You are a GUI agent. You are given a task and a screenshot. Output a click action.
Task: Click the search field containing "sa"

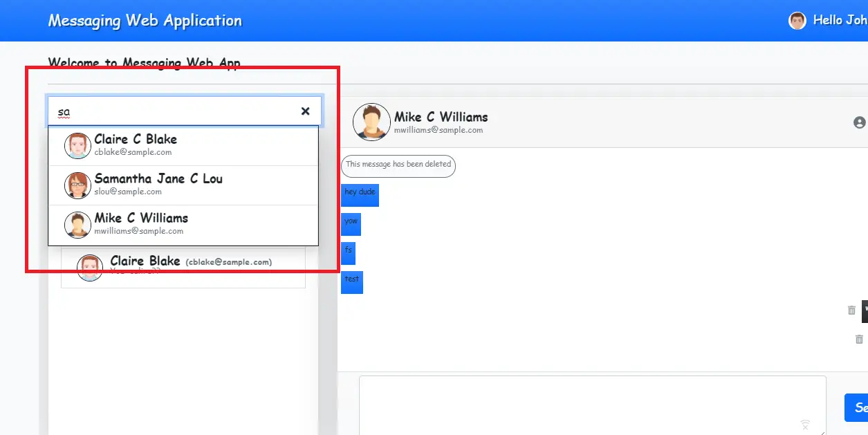(173, 111)
